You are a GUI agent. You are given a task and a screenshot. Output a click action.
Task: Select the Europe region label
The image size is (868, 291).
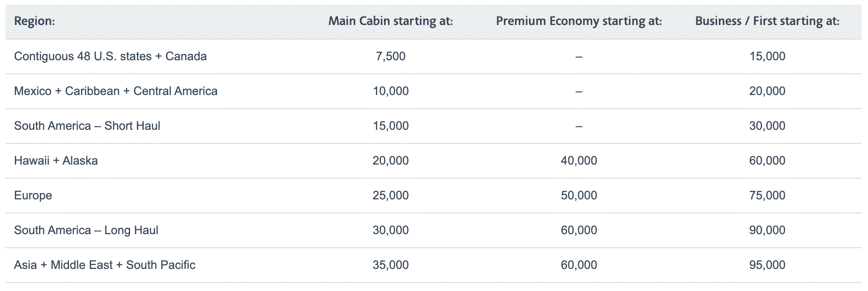pyautogui.click(x=33, y=196)
